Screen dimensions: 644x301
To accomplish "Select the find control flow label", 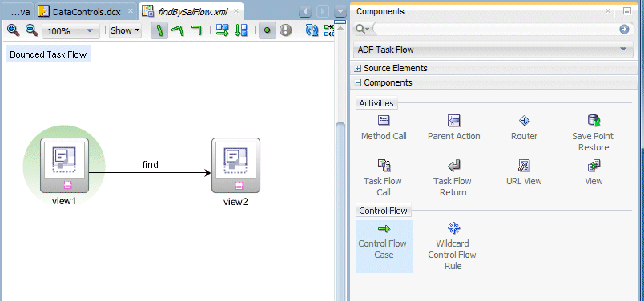I will pos(151,165).
